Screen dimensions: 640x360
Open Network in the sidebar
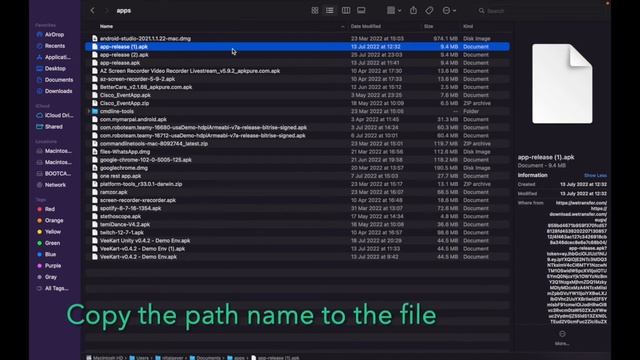[55, 185]
